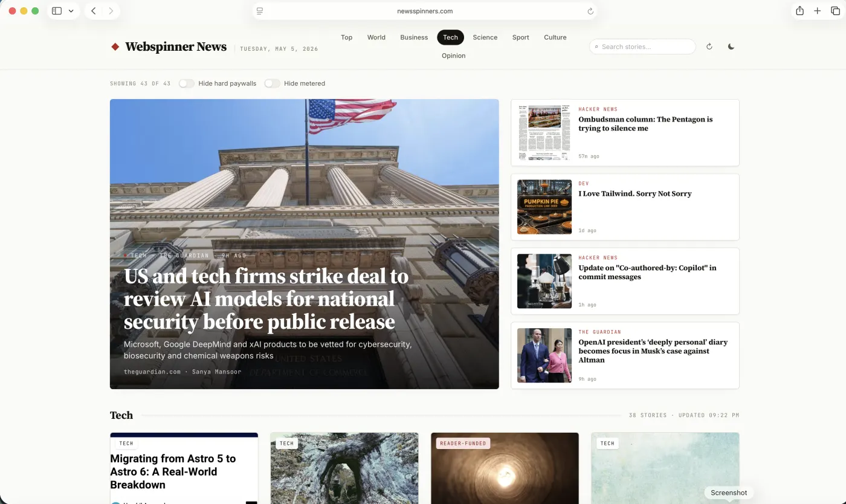Open the Culture tab
846x504 pixels.
click(555, 37)
